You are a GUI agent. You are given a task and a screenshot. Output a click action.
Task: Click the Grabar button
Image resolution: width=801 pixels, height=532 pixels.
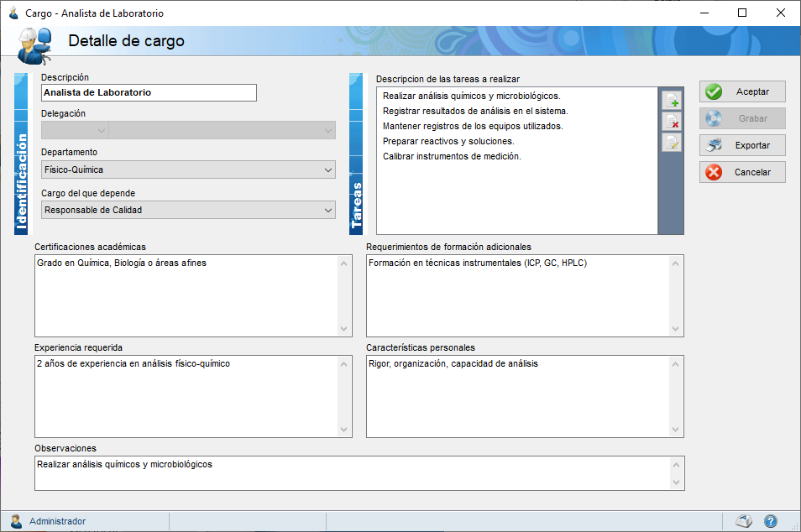pyautogui.click(x=742, y=118)
